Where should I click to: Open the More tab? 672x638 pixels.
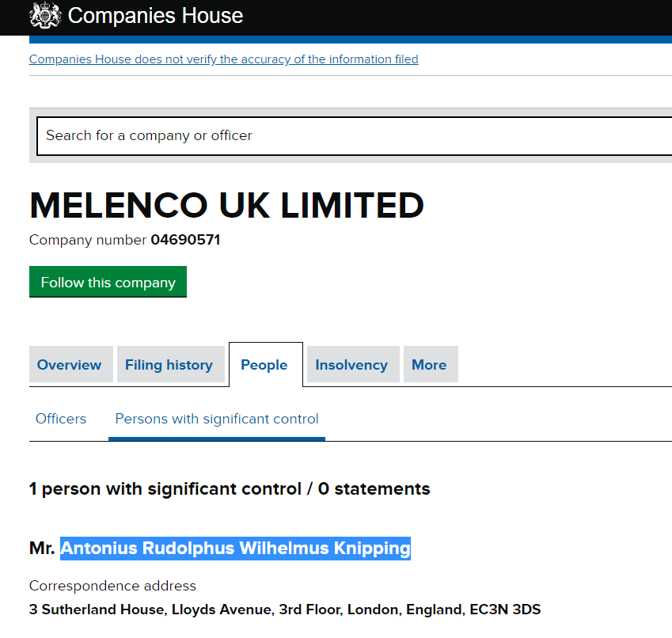429,365
